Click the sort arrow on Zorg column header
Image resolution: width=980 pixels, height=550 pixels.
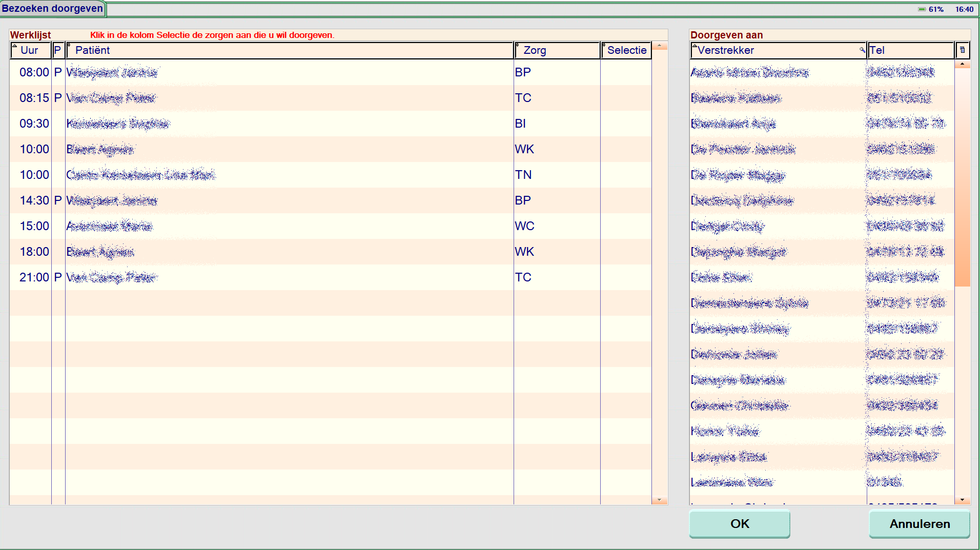517,46
